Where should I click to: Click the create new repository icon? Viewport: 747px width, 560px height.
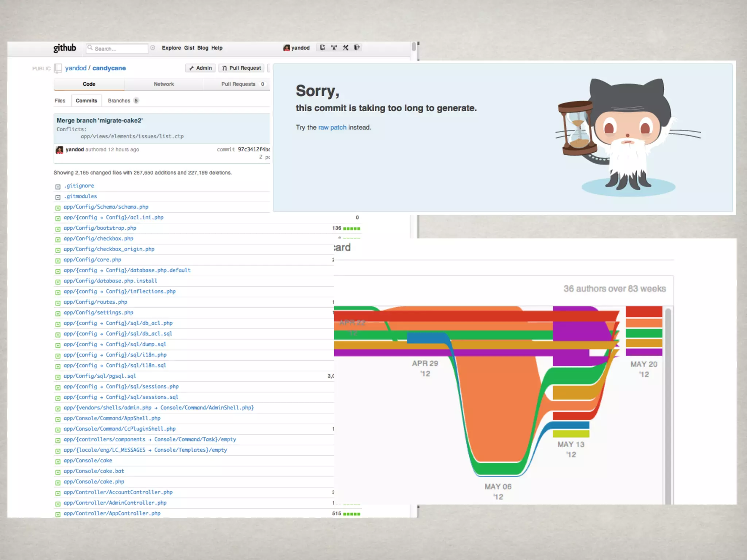(x=322, y=47)
